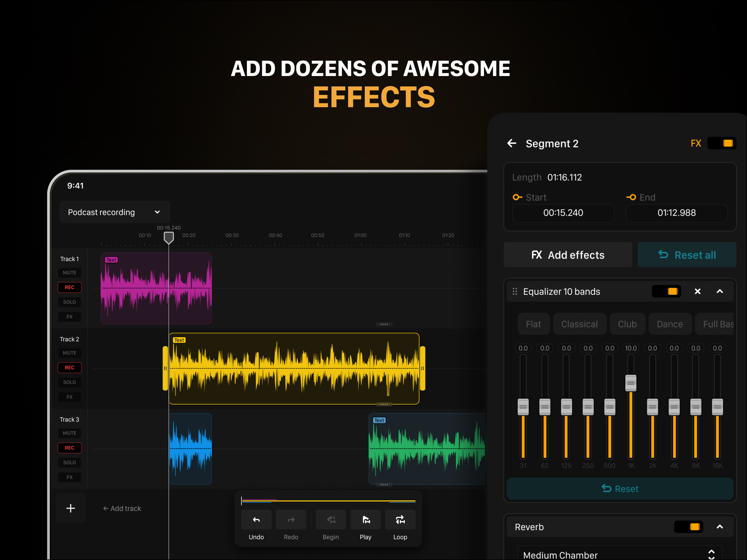Toggle the Reverb effect switch

click(x=688, y=527)
